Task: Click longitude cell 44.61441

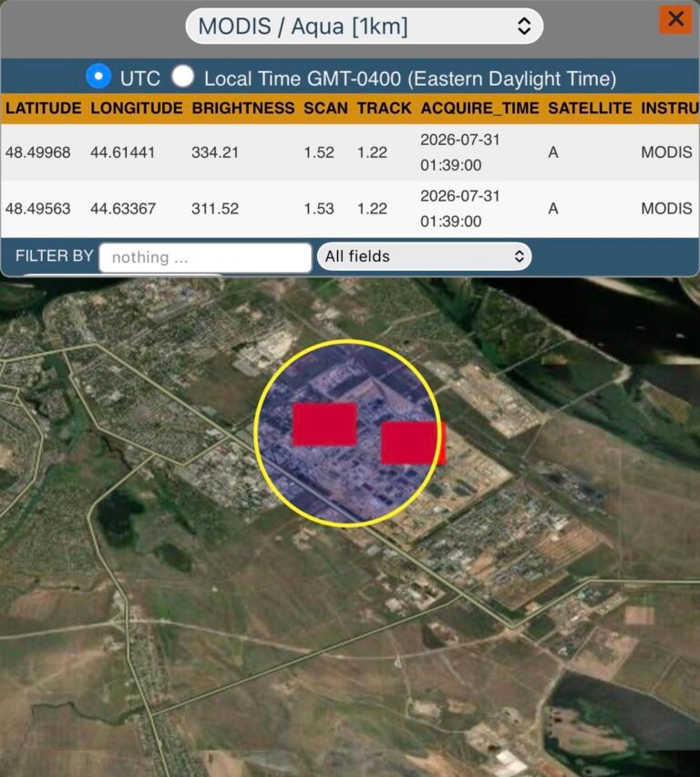Action: 123,152
